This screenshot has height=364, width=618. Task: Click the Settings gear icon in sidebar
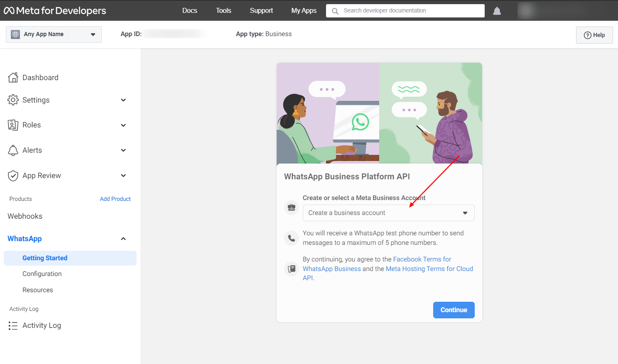pos(13,100)
